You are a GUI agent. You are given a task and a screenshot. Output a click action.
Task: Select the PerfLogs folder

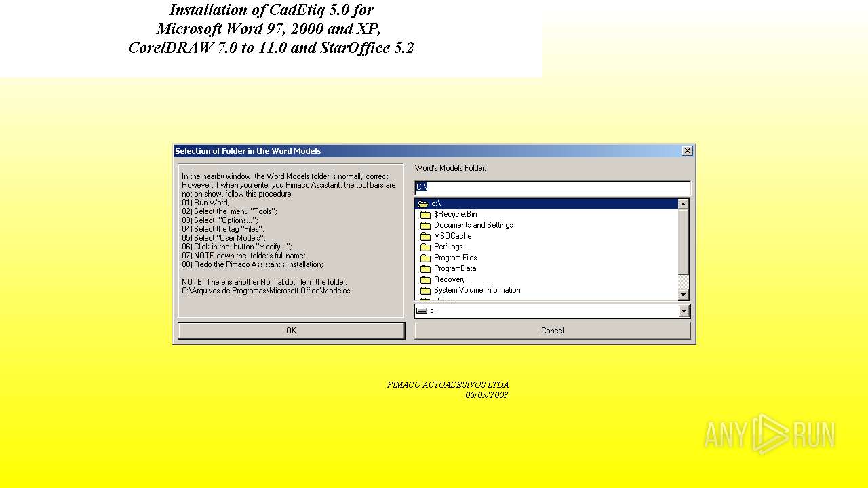click(x=547, y=247)
